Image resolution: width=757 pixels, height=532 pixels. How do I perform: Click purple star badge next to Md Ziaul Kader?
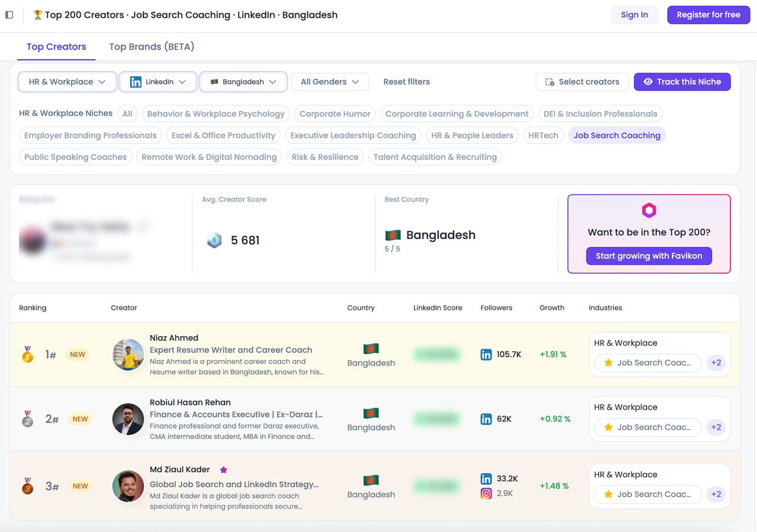tap(224, 470)
